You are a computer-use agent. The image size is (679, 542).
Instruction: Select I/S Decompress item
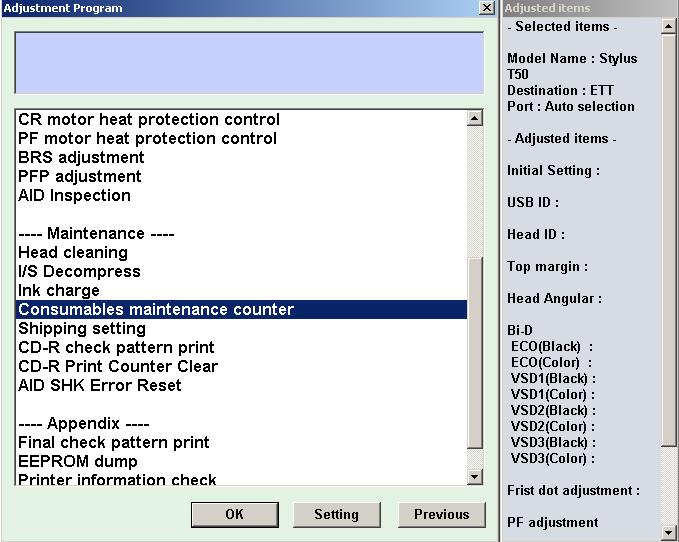tap(79, 272)
